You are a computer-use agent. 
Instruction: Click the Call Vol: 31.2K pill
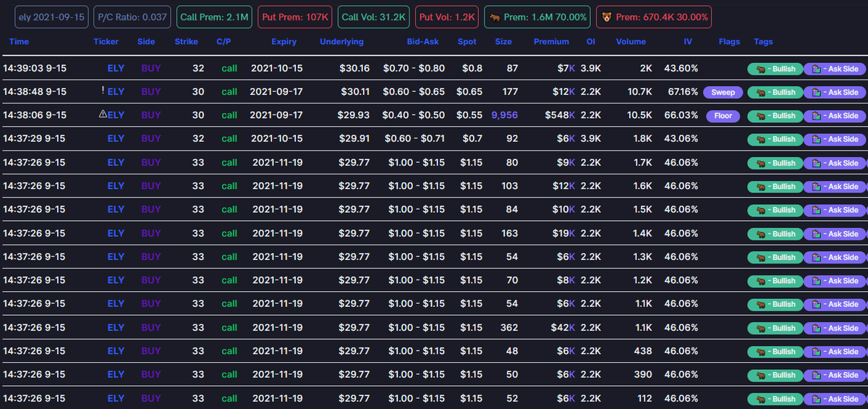coord(374,17)
